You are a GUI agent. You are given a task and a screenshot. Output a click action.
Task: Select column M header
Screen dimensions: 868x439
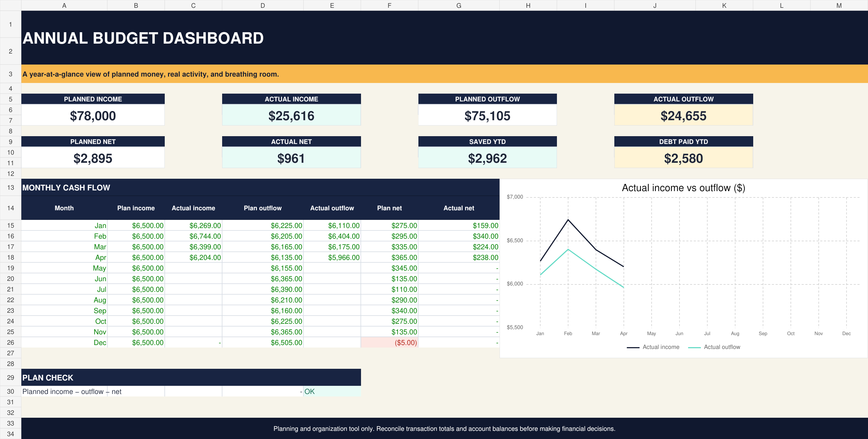click(839, 5)
